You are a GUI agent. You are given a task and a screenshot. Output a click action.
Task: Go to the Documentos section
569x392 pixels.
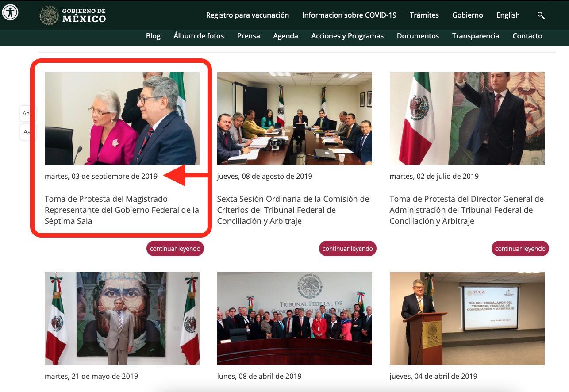[x=418, y=36]
